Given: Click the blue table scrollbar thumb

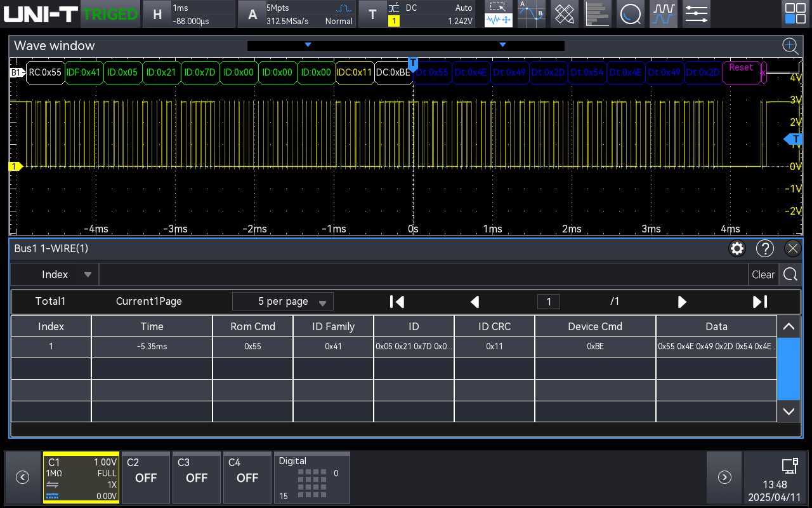Looking at the screenshot, I should 789,369.
